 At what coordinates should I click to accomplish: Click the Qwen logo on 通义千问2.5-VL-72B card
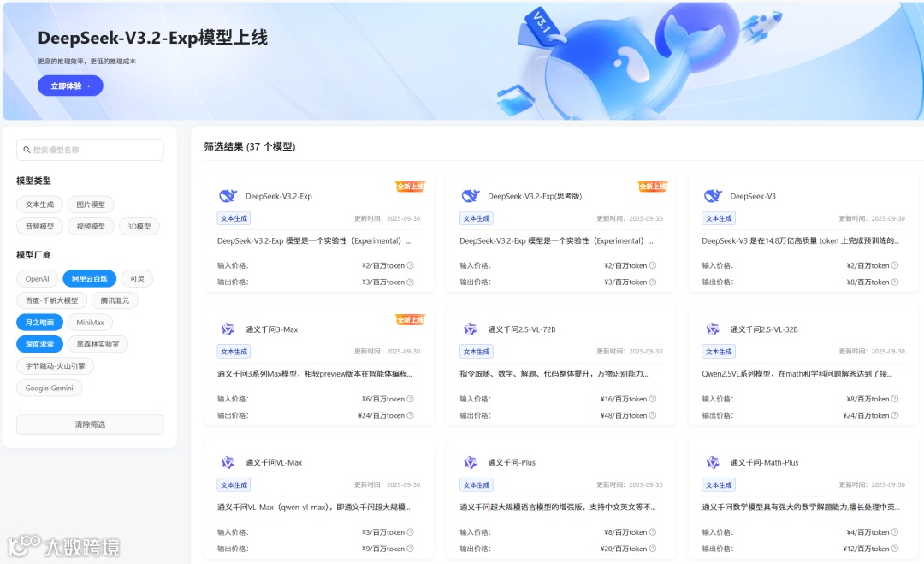470,329
